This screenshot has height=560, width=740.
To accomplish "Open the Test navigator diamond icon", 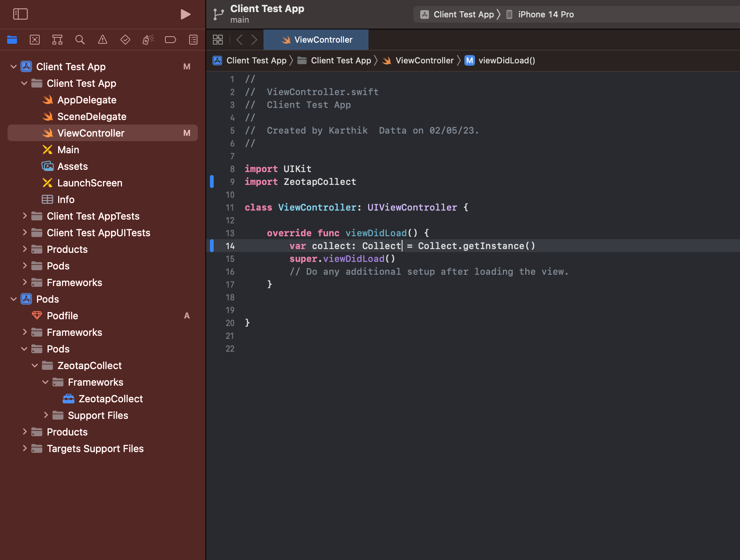I will click(x=125, y=40).
